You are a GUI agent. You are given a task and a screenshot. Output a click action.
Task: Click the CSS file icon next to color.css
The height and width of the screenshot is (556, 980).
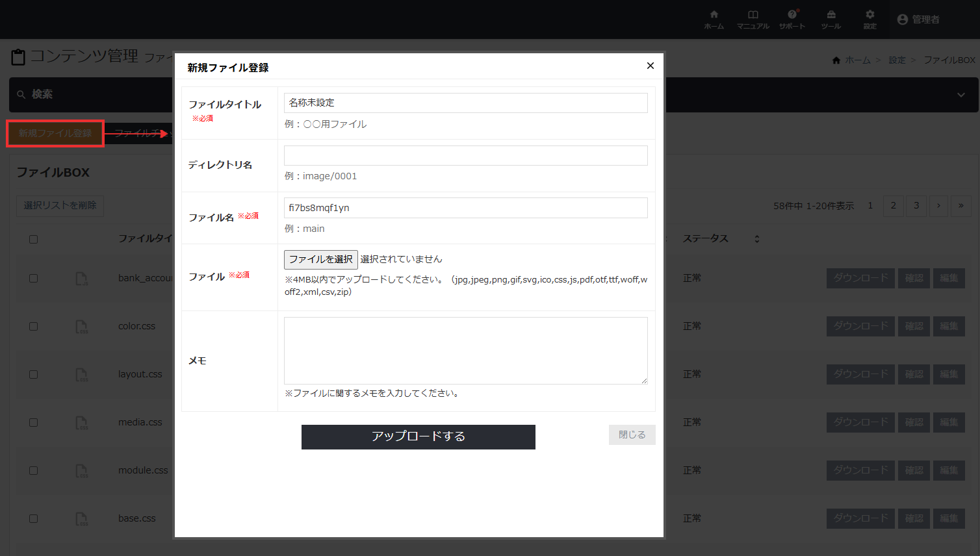pyautogui.click(x=81, y=326)
